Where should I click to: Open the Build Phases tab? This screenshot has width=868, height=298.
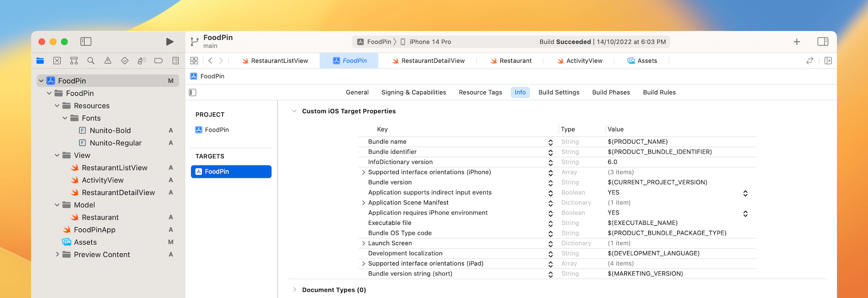(611, 93)
